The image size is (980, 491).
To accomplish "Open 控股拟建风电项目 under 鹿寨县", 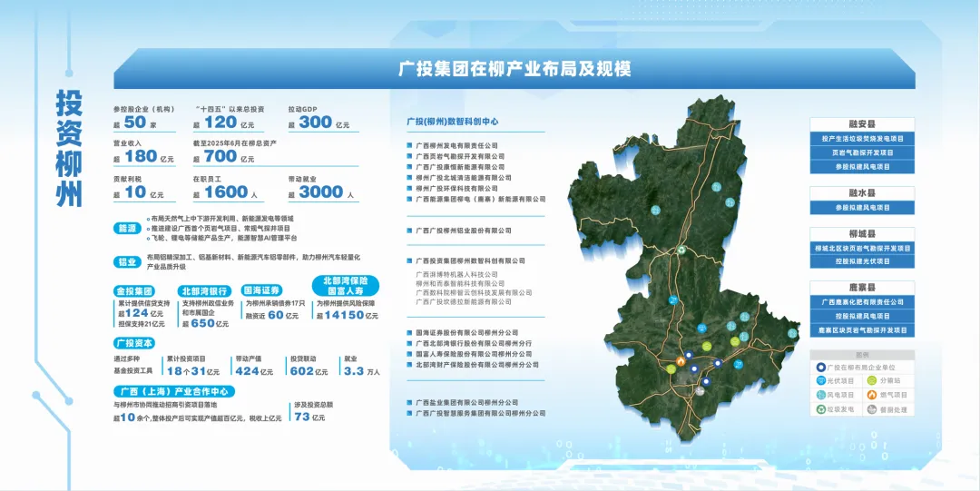I will [862, 316].
